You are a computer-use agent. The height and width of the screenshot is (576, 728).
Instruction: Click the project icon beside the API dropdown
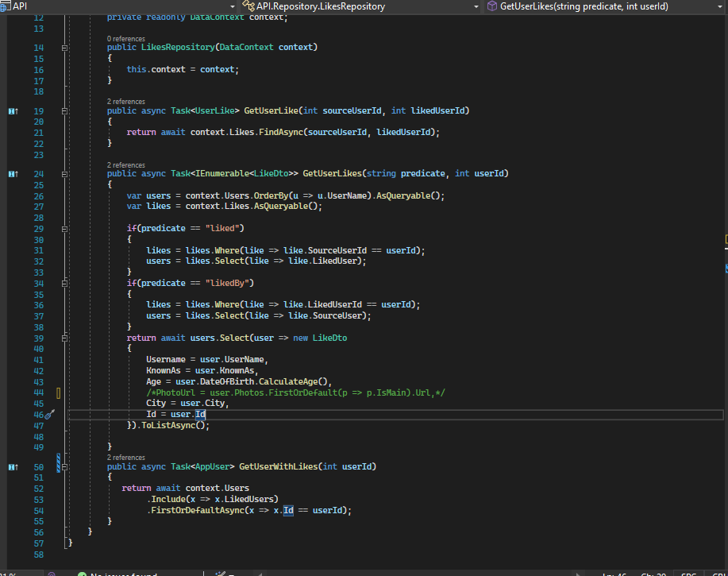click(6, 6)
